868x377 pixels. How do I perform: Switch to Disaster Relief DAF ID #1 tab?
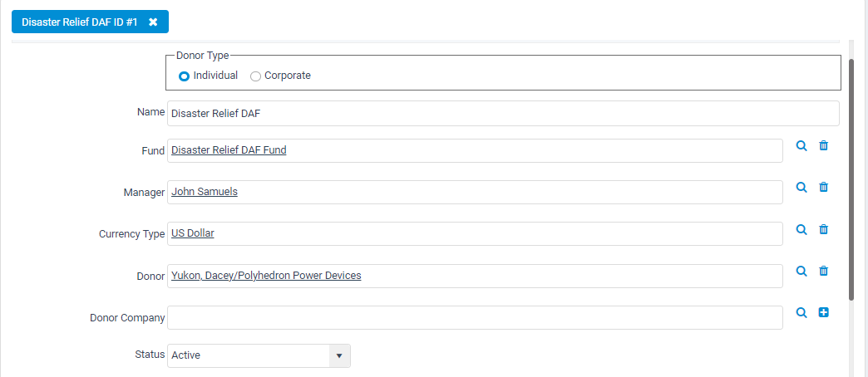(80, 22)
